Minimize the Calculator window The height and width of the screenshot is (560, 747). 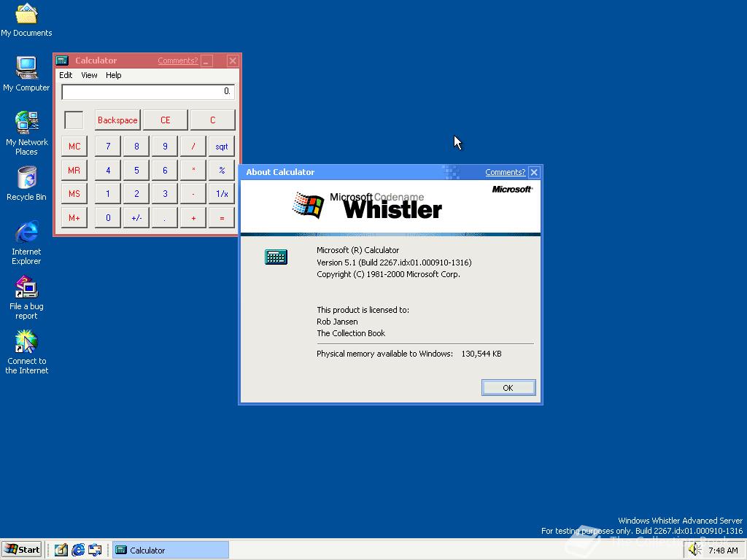coord(206,61)
